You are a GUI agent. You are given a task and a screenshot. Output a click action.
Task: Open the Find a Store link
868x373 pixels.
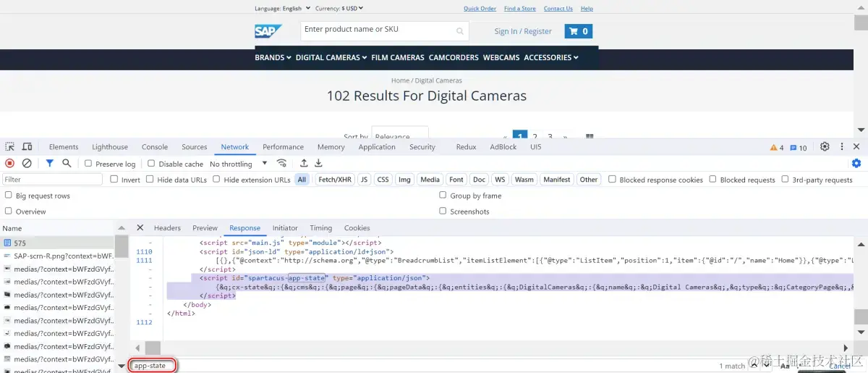(520, 9)
